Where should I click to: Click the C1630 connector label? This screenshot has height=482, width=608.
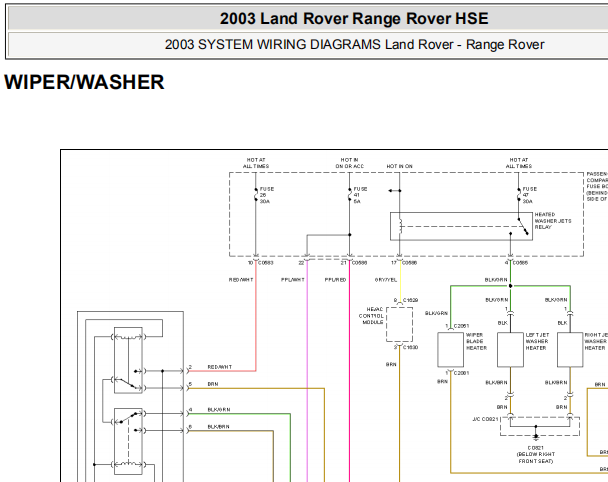pyautogui.click(x=410, y=347)
